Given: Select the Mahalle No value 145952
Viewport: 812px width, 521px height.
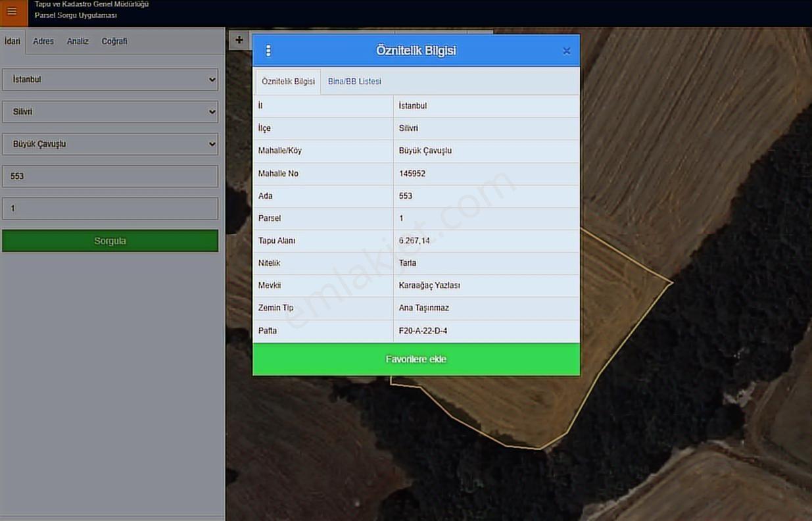Looking at the screenshot, I should coord(412,174).
